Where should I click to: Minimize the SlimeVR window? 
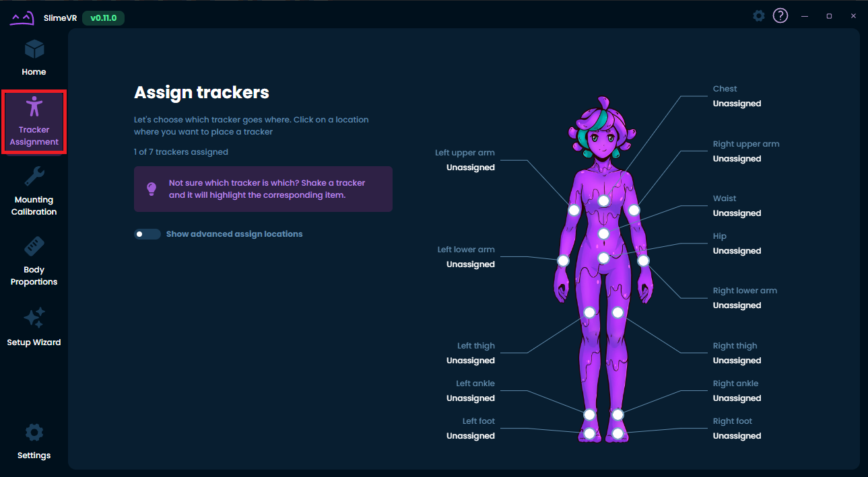pos(805,15)
